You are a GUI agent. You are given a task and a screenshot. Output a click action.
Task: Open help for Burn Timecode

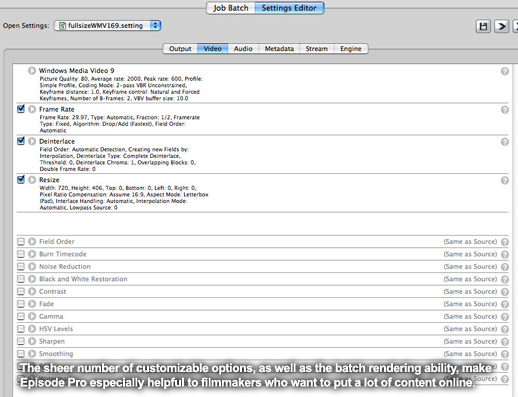click(x=505, y=254)
